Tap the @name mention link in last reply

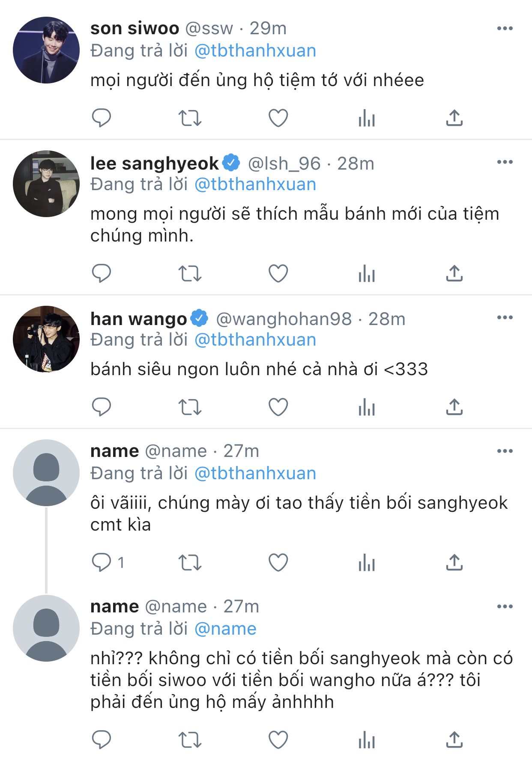(225, 629)
